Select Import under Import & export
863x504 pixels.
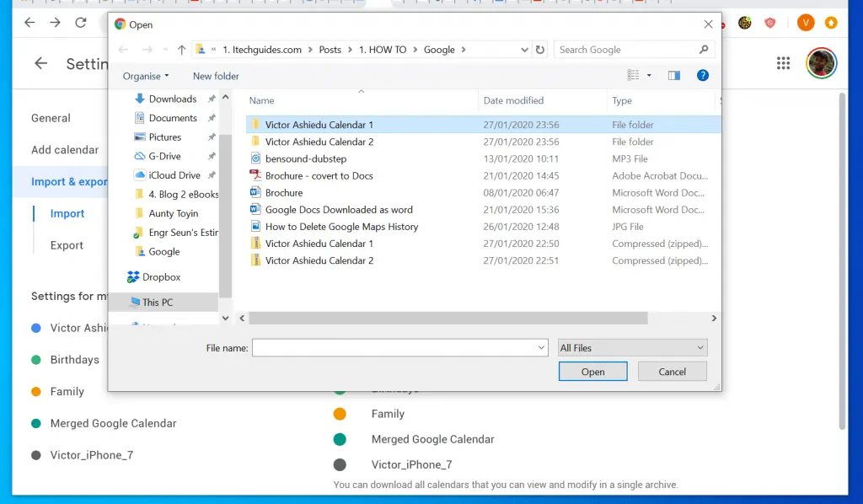(67, 213)
